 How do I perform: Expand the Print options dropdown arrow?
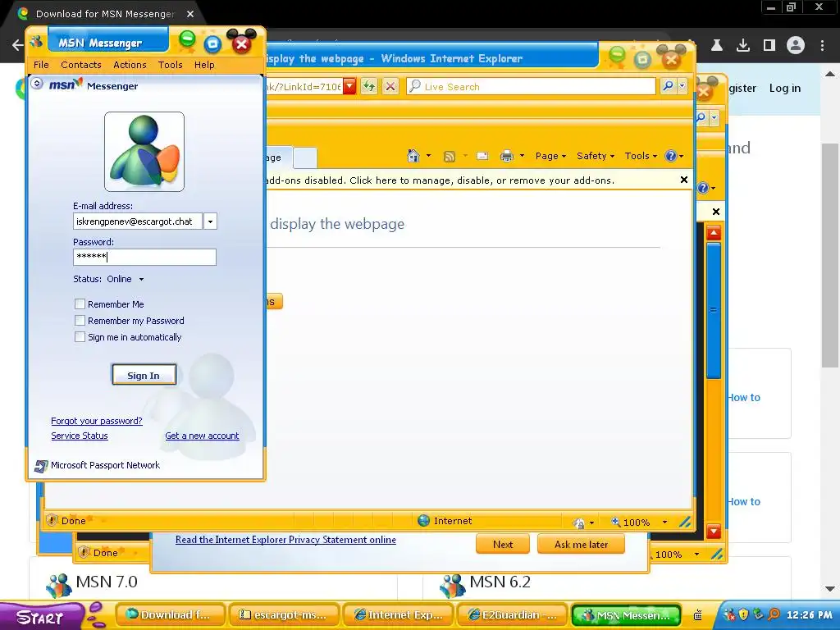coord(522,156)
